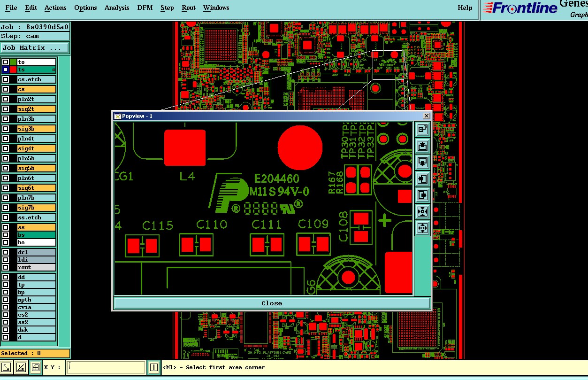
Task: Click the grid snap icon beside X Y
Action: [x=35, y=367]
